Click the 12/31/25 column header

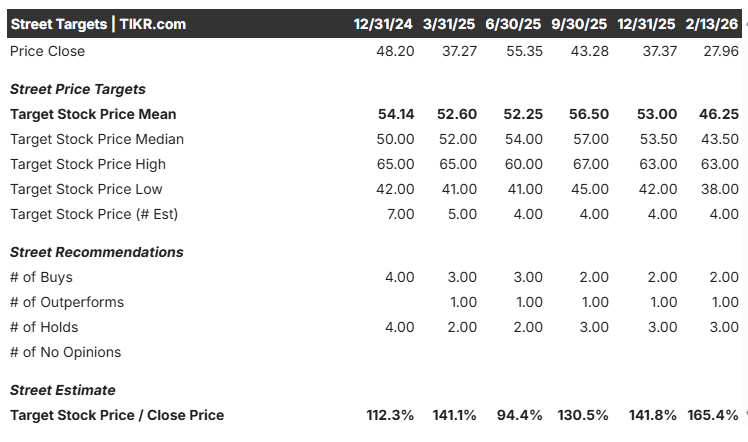pos(646,24)
